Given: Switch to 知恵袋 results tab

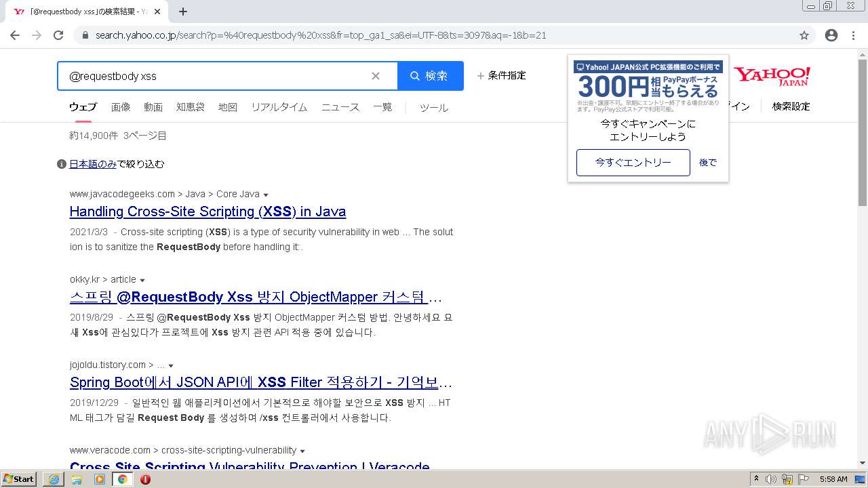Looking at the screenshot, I should pyautogui.click(x=191, y=107).
